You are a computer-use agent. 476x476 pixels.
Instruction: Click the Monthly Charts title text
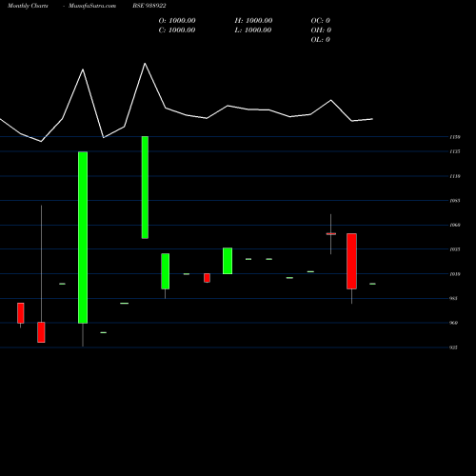click(28, 6)
